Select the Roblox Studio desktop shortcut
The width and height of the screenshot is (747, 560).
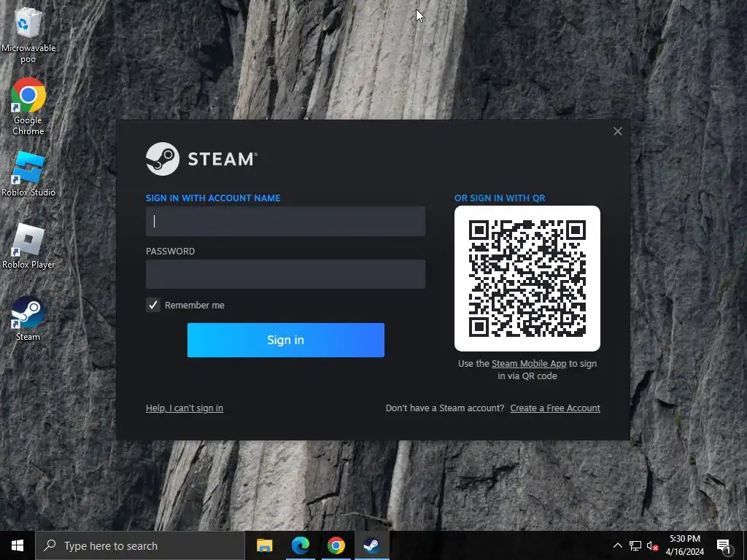click(x=28, y=174)
